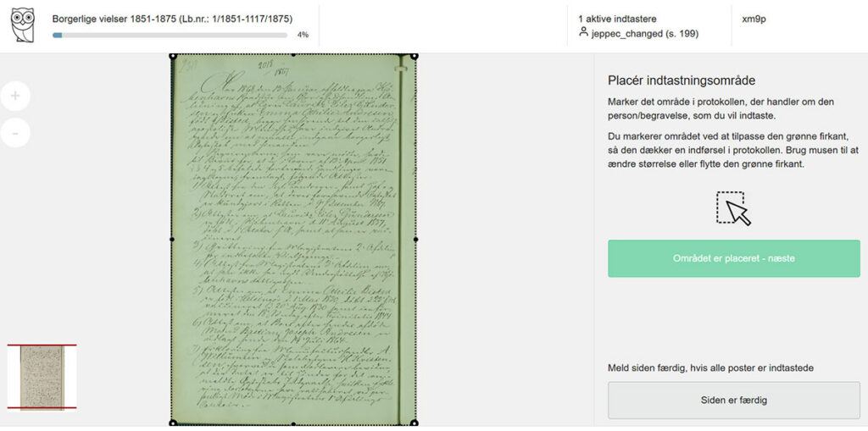
Task: Select the top-left corner selection handle
Action: 173,56
